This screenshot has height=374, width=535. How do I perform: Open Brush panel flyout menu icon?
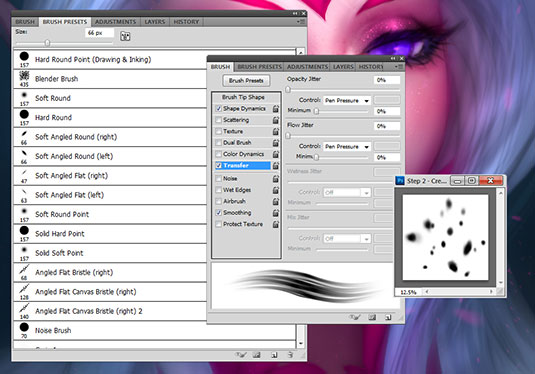click(399, 67)
